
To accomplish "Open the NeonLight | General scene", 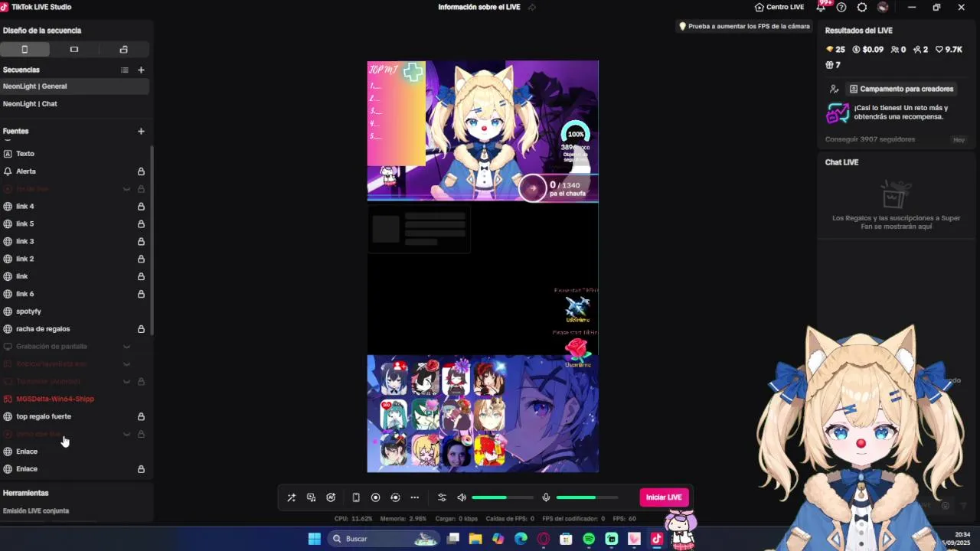I will coord(74,86).
